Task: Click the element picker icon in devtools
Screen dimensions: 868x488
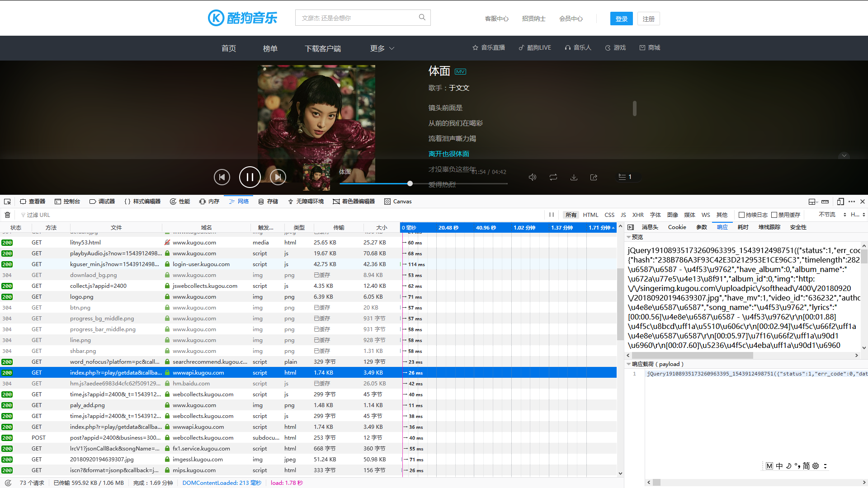Action: coord(7,202)
